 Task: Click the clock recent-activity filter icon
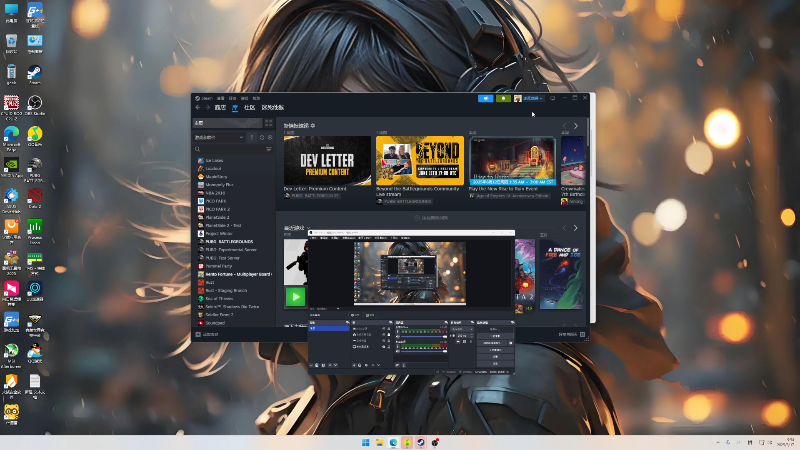(x=262, y=137)
